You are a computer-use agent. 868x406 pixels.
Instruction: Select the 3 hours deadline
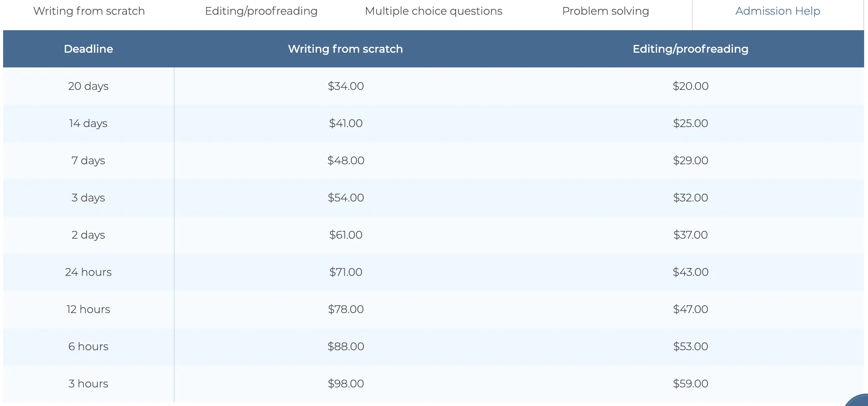88,384
